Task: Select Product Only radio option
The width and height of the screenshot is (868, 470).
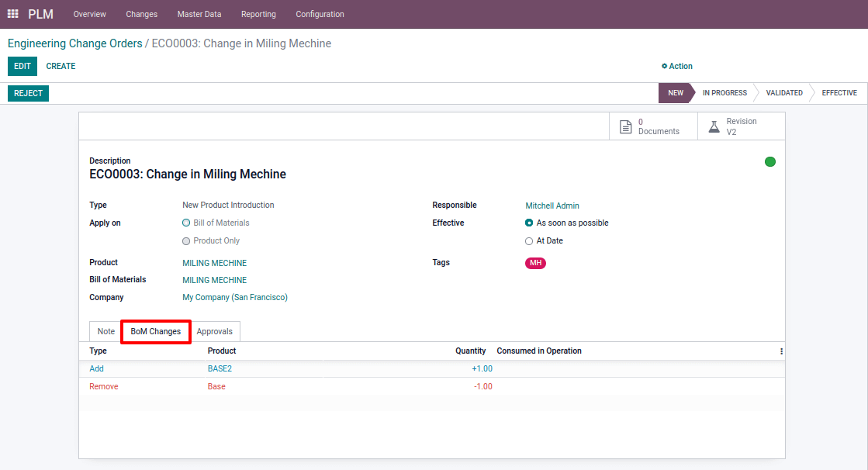Action: click(x=186, y=240)
